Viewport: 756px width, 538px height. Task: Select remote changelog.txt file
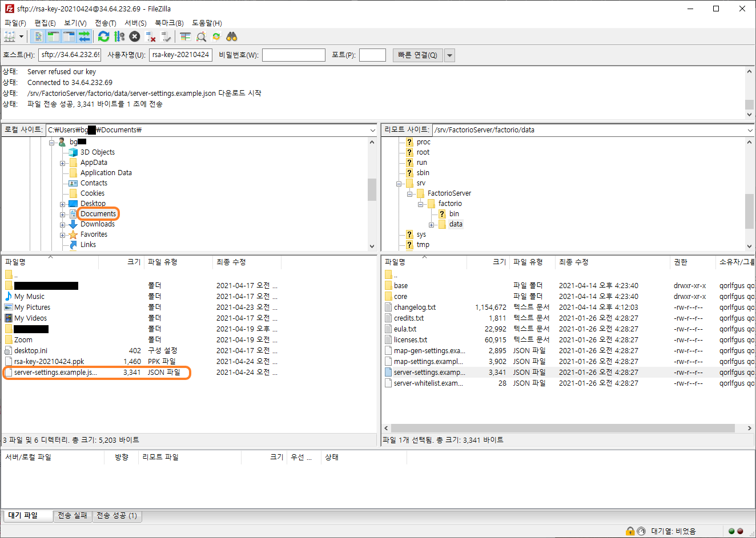coord(415,308)
